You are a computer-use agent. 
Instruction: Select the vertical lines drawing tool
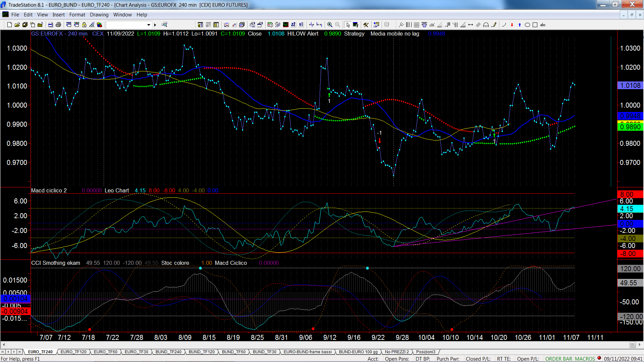[x=409, y=24]
